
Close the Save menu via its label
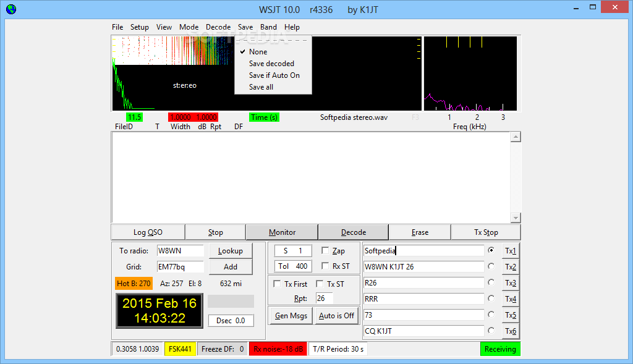pos(245,27)
